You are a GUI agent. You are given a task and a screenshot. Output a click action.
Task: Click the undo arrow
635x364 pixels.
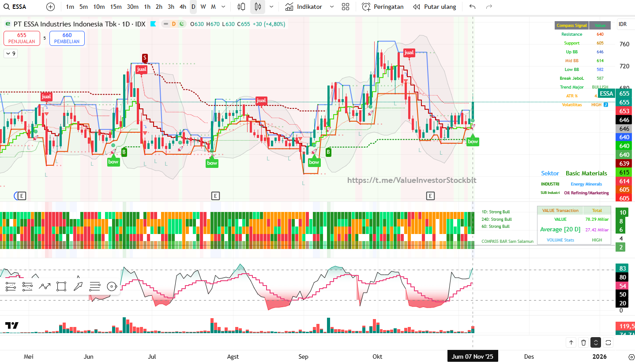(x=473, y=7)
